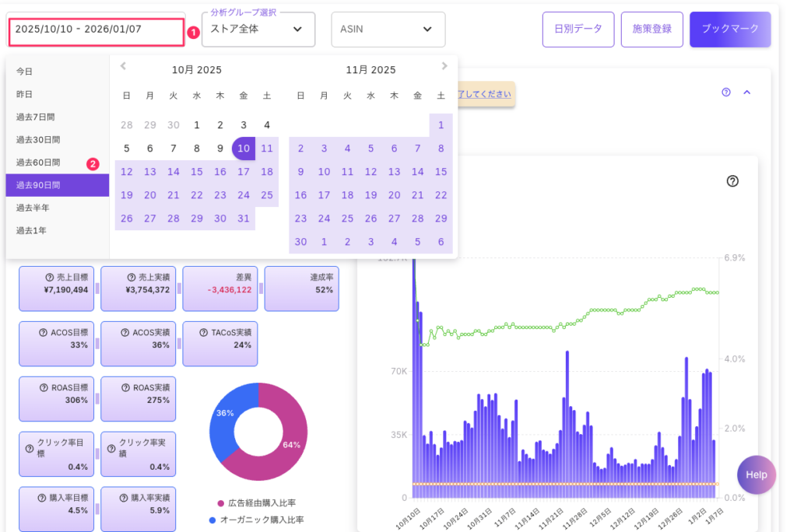The width and height of the screenshot is (797, 532).
Task: Open the ストア全体 analysis group dropdown
Action: coord(258,30)
